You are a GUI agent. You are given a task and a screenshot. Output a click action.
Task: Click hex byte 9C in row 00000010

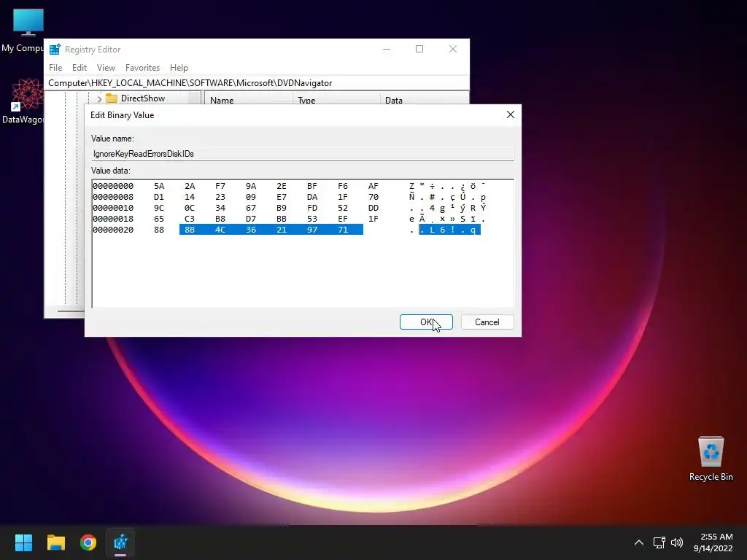pyautogui.click(x=158, y=208)
